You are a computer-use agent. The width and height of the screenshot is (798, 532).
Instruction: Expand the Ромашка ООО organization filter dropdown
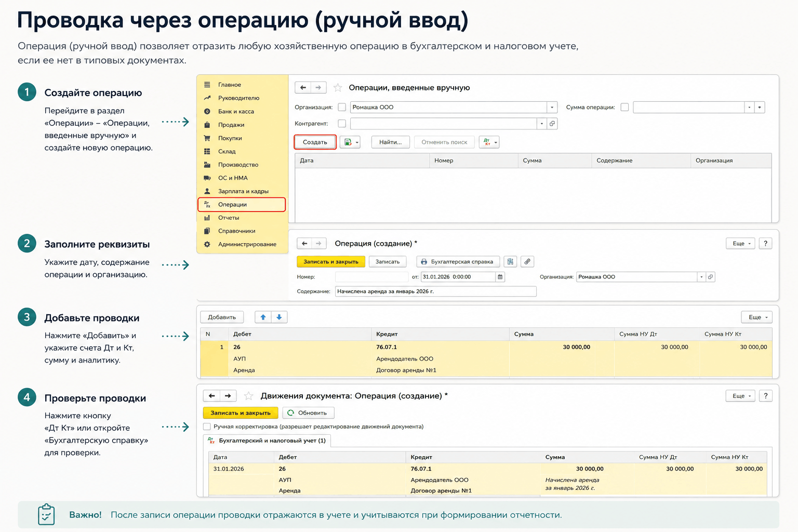(552, 108)
